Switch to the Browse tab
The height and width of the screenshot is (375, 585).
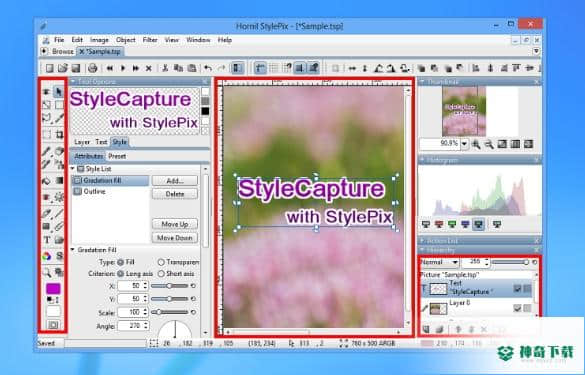63,51
